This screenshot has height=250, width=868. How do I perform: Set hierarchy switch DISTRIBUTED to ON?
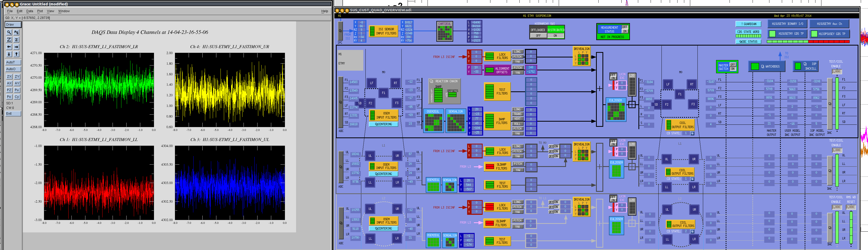click(x=555, y=36)
